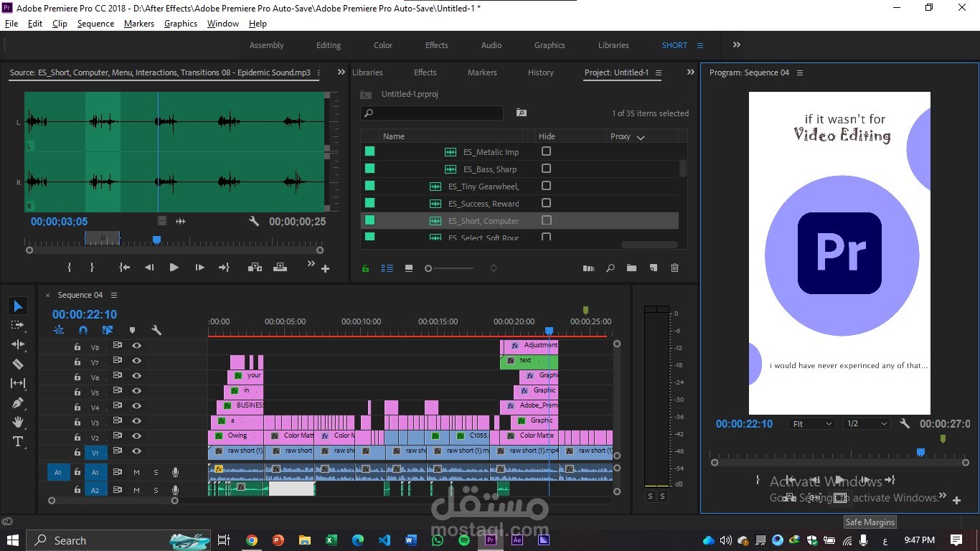Mark In point in Source monitor
Viewport: 980px width, 551px height.
(70, 268)
